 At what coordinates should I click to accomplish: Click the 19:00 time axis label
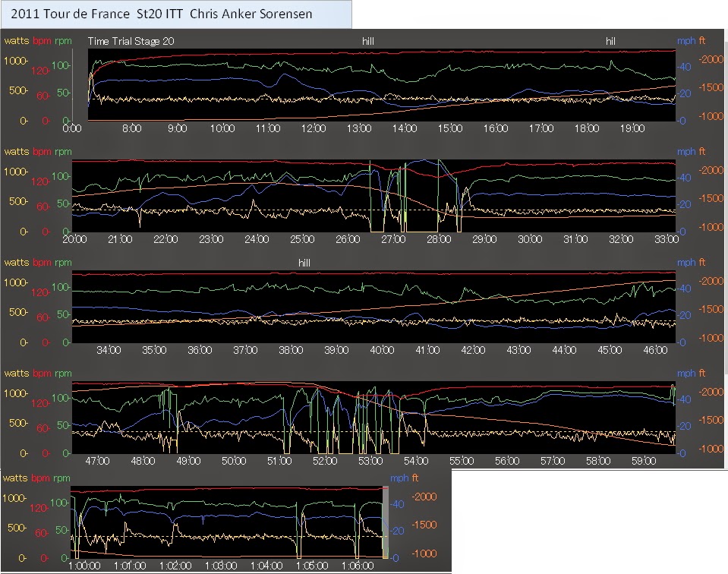[632, 128]
